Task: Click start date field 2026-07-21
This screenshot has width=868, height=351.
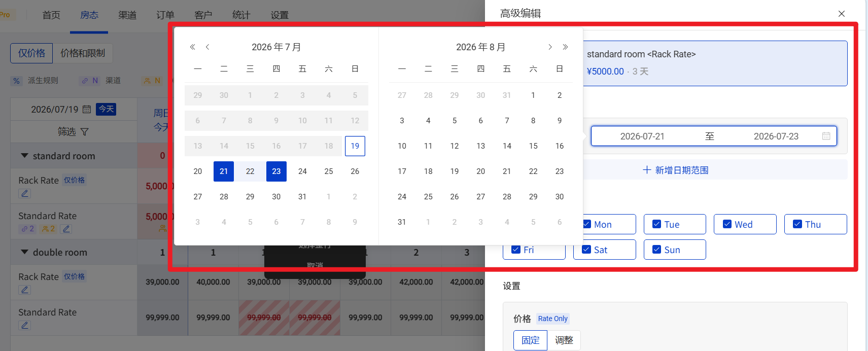Action: (x=642, y=136)
